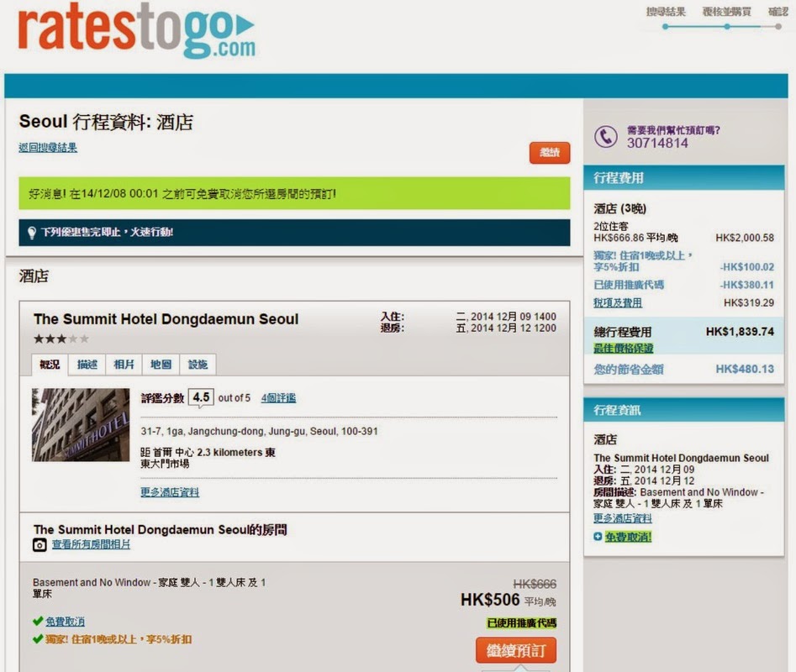This screenshot has width=796, height=672.
Task: Switch to the 相片 photos tab
Action: pyautogui.click(x=124, y=364)
